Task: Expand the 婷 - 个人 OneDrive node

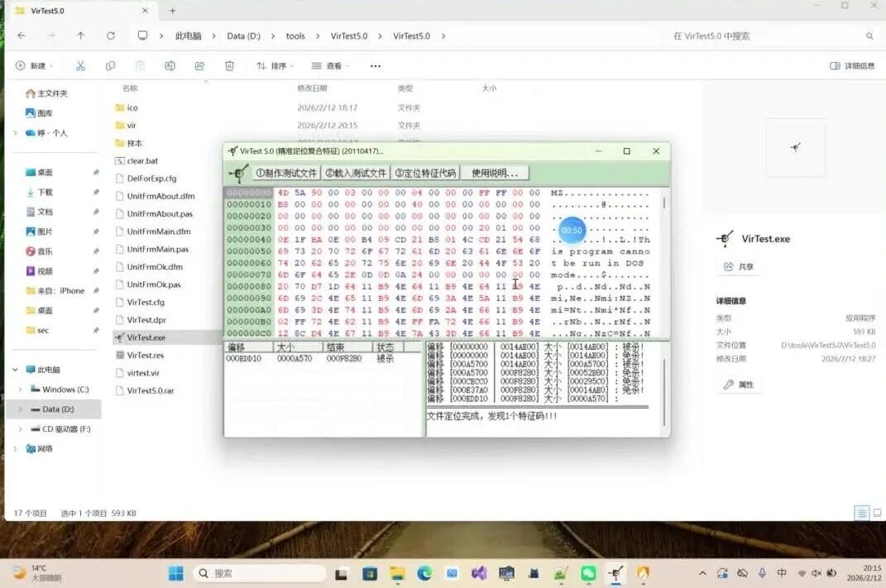Action: click(x=15, y=133)
